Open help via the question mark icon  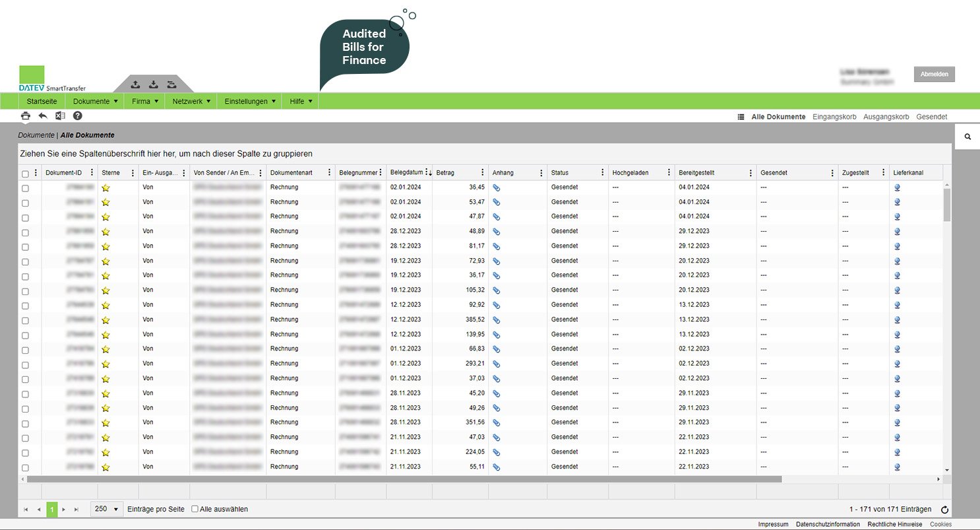(77, 116)
